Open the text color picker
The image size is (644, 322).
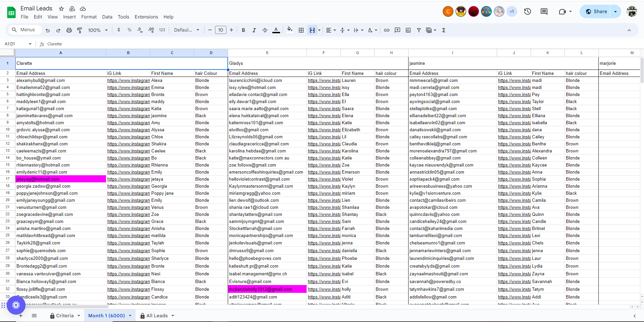point(276,30)
